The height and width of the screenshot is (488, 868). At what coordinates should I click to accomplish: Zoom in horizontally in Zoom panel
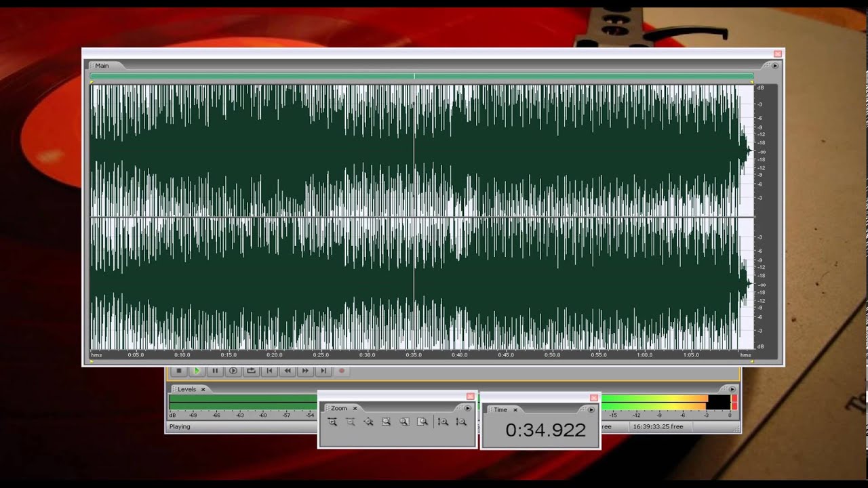pyautogui.click(x=332, y=422)
